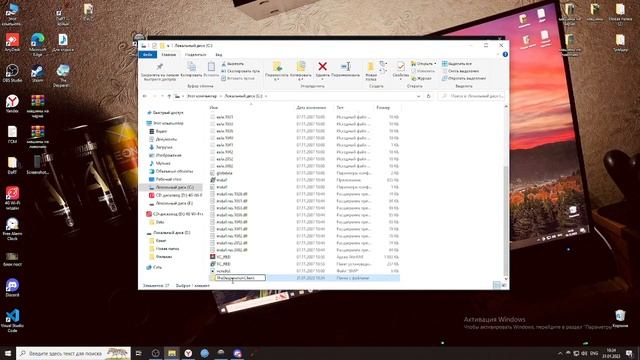Click the Переместить в (Move to) button

[277, 71]
